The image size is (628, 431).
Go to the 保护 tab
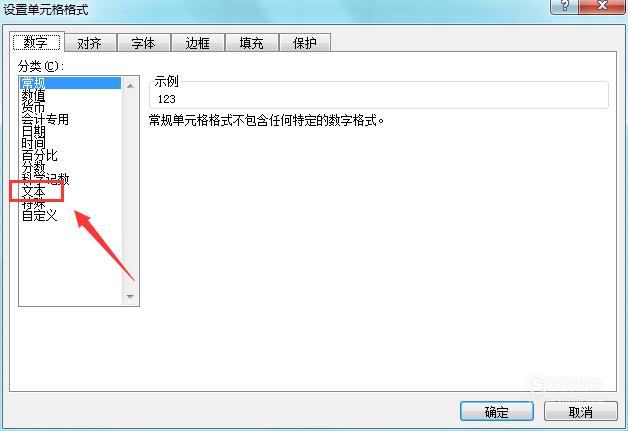(305, 43)
